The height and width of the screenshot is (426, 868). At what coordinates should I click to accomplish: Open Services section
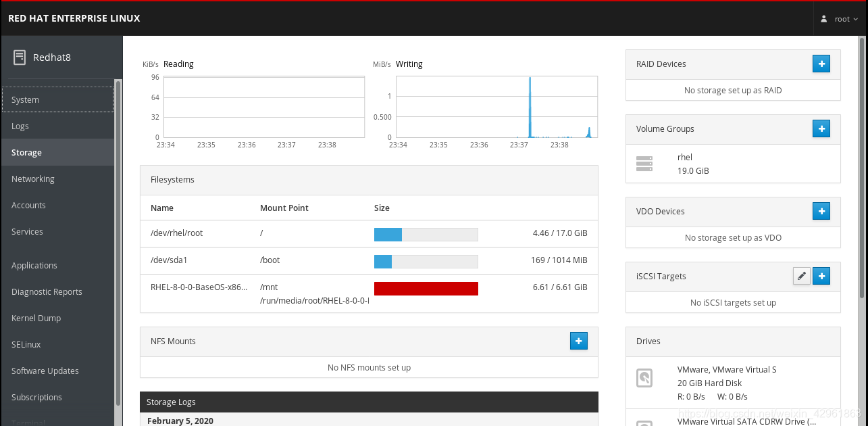57,231
